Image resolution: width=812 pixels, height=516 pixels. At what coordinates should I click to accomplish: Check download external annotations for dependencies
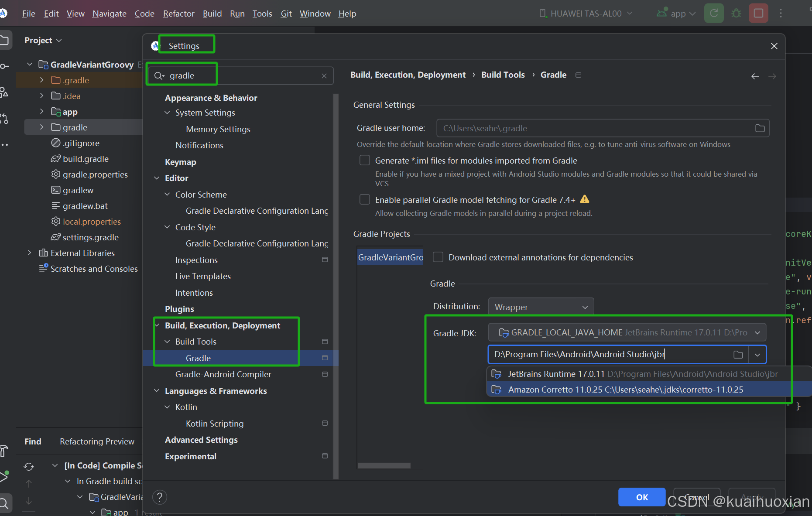tap(438, 257)
